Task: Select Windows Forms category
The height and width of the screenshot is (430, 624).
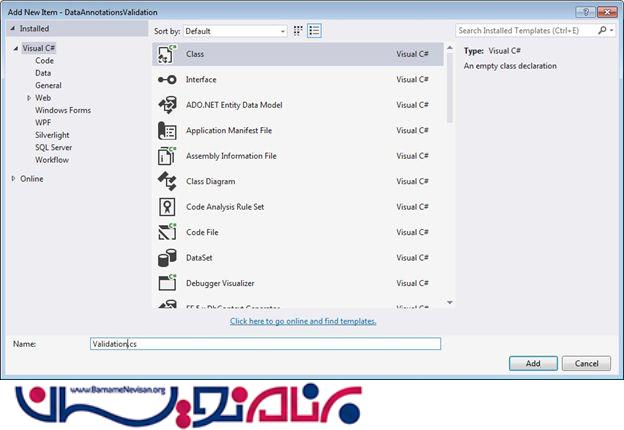Action: 63,110
